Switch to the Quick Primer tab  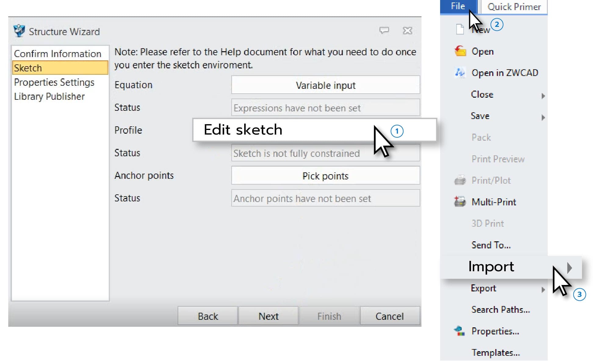point(514,7)
